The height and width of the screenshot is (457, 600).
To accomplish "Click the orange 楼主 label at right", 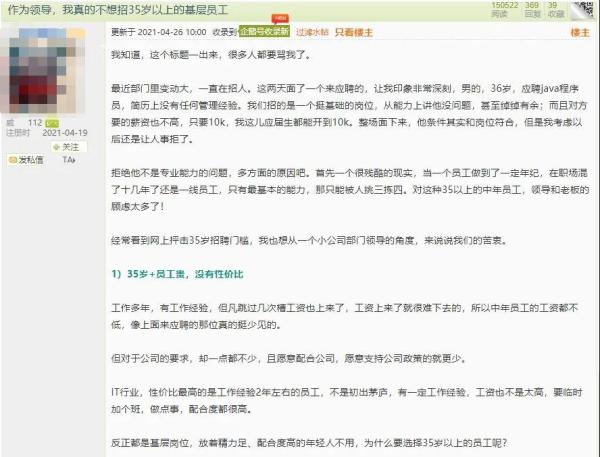I will point(580,33).
